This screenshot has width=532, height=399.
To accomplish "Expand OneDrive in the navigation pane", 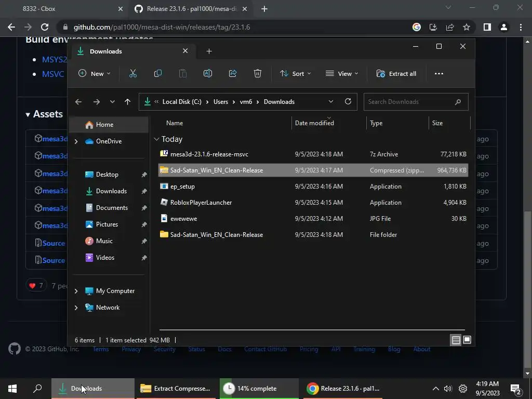I will click(x=76, y=141).
